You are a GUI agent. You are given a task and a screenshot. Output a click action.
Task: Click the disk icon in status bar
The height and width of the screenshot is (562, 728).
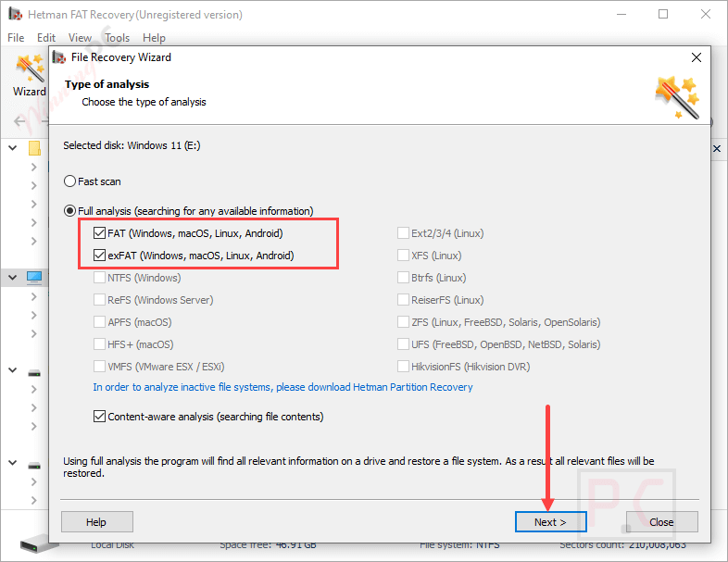click(x=39, y=543)
